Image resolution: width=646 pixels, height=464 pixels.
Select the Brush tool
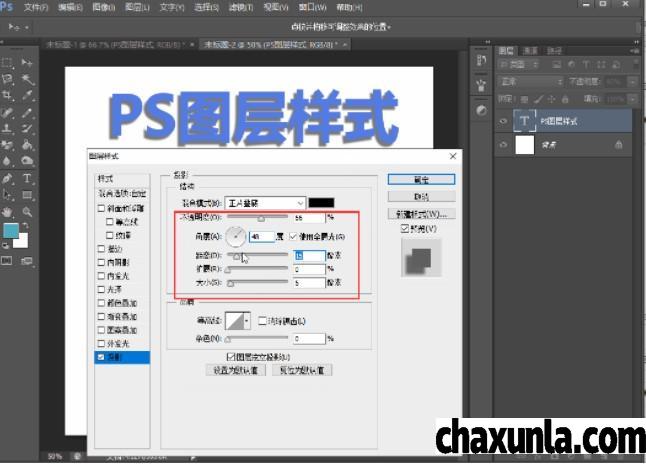27,112
